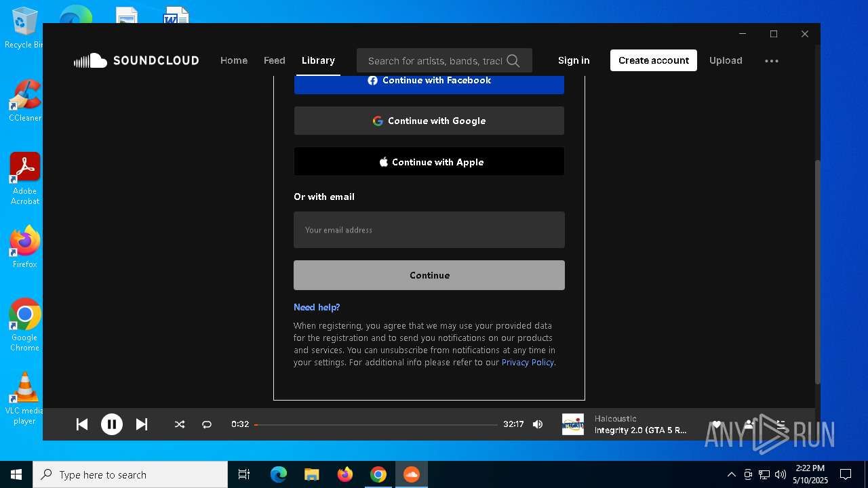Open Firefox from taskbar

point(345,474)
